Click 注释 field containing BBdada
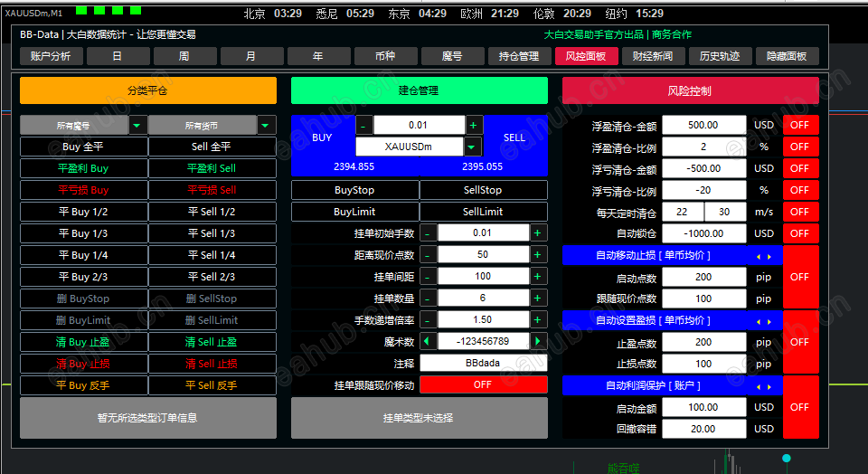Image resolution: width=868 pixels, height=474 pixels. 483,363
